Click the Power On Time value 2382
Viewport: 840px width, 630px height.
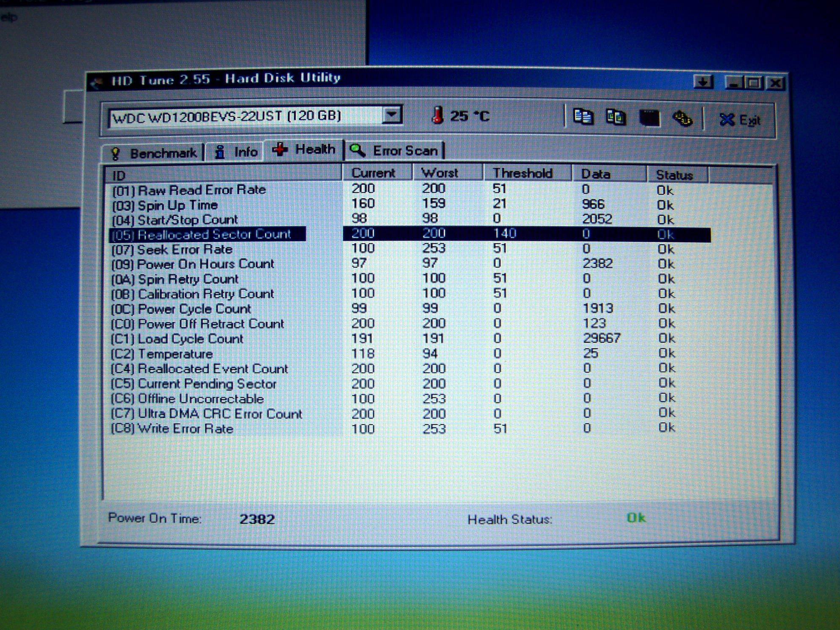(257, 519)
